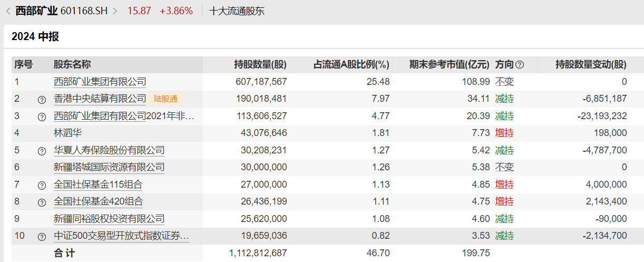This screenshot has height=262, width=644.
Task: Open help icon beside 全国社保基金420组合
Action: pos(42,202)
